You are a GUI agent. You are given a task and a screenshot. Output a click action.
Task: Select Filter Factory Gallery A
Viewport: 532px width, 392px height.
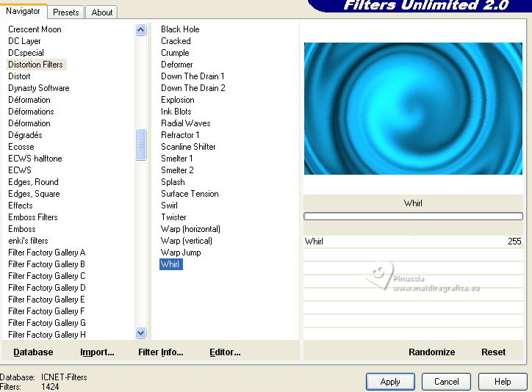click(x=47, y=253)
